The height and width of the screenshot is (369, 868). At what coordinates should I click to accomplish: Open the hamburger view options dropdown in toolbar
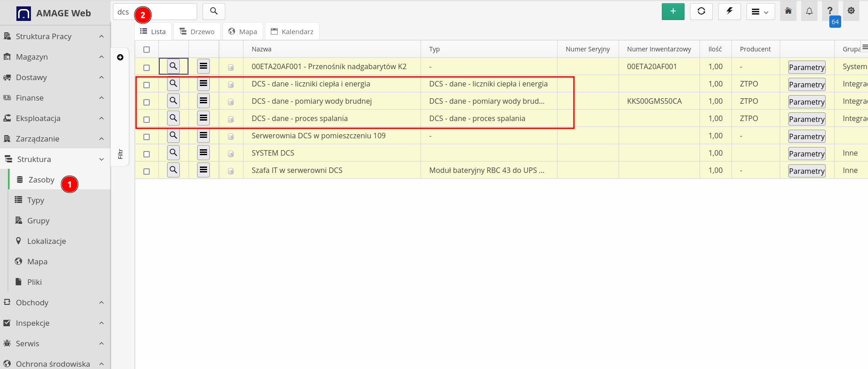tap(760, 12)
